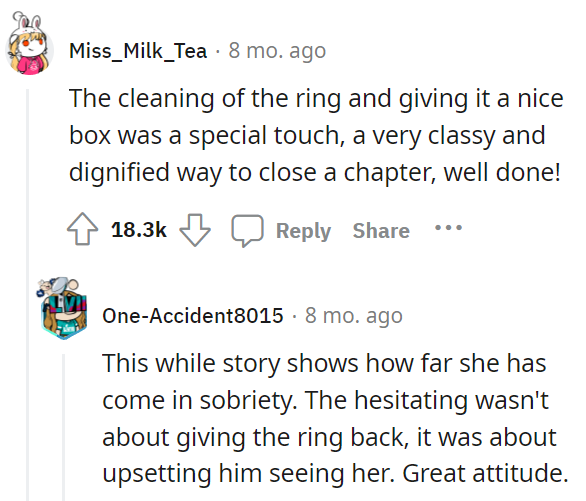
Task: Open the Miss_Milk_Tea user profile link
Action: [x=138, y=51]
